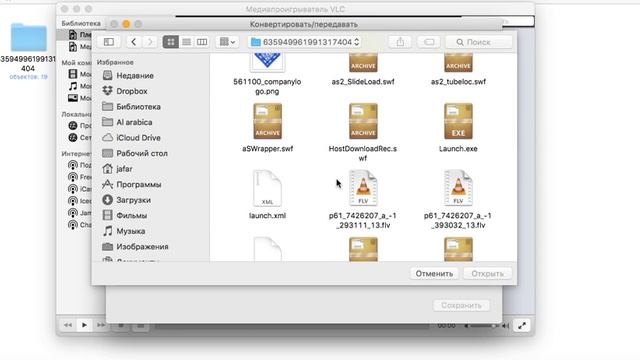Select the p61_7426207_a_-1_393032_13.flv file
This screenshot has width=640, height=360.
[458, 200]
